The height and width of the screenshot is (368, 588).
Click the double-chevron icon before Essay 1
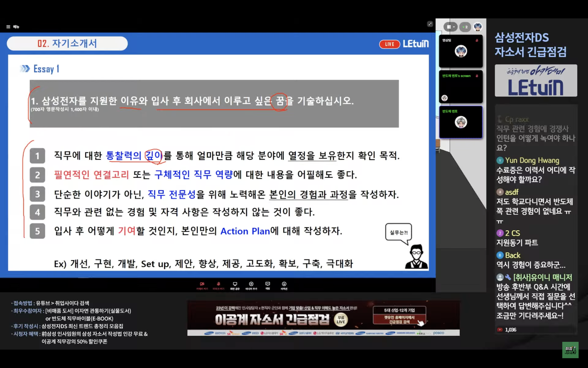coord(25,69)
